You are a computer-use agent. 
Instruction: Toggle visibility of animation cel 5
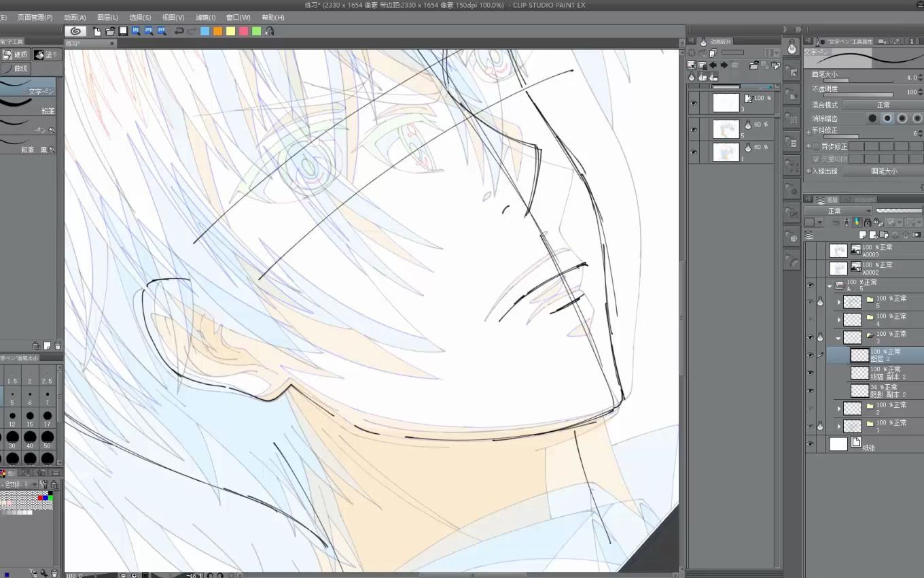(694, 129)
